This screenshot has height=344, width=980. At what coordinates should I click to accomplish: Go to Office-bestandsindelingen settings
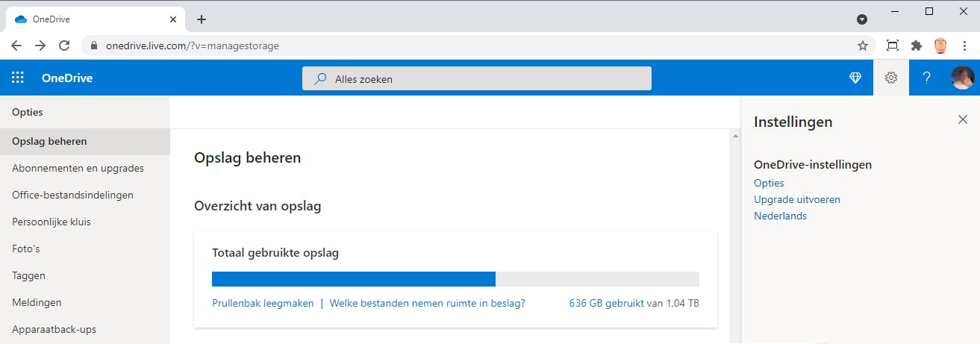[x=72, y=195]
